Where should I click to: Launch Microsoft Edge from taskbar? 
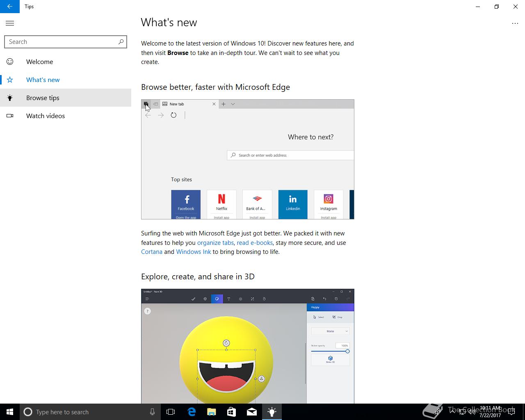[191, 412]
